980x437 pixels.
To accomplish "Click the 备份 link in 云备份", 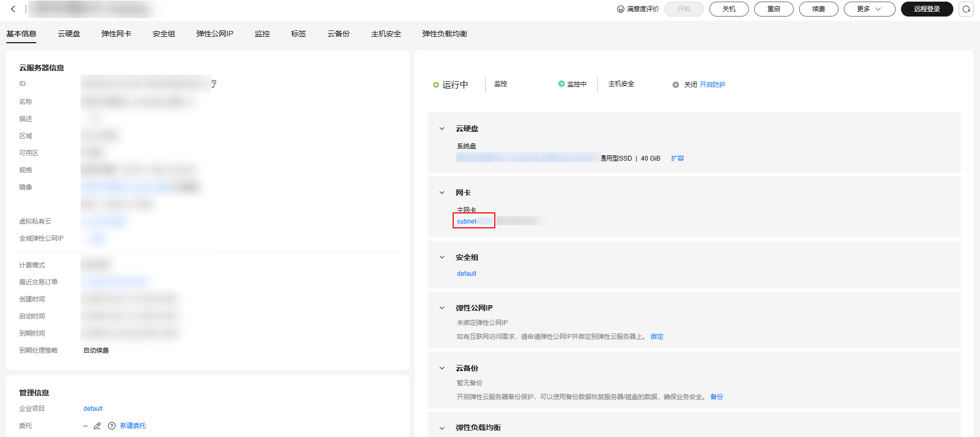I will tap(717, 397).
